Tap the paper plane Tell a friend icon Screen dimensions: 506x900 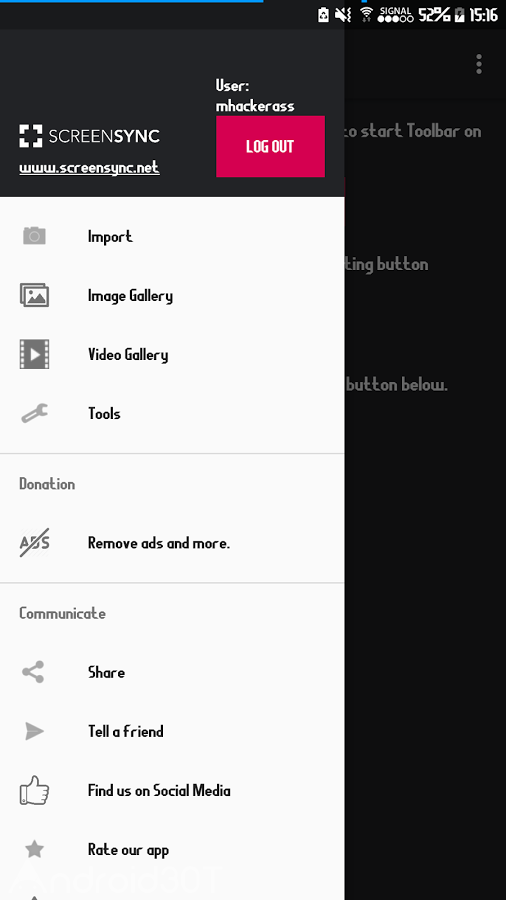pyautogui.click(x=34, y=731)
